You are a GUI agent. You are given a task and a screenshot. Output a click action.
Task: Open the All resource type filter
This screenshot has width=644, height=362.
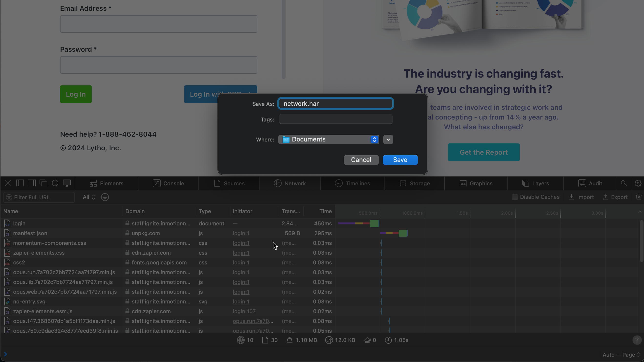pos(89,197)
